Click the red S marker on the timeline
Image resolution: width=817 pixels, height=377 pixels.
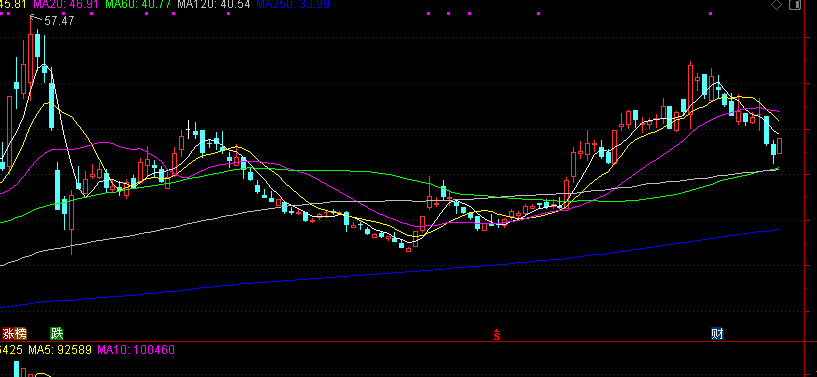(x=497, y=335)
